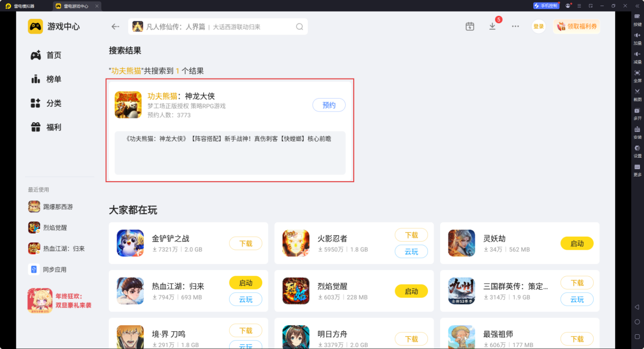Click the search input field
Image resolution: width=644 pixels, height=349 pixels.
(218, 26)
